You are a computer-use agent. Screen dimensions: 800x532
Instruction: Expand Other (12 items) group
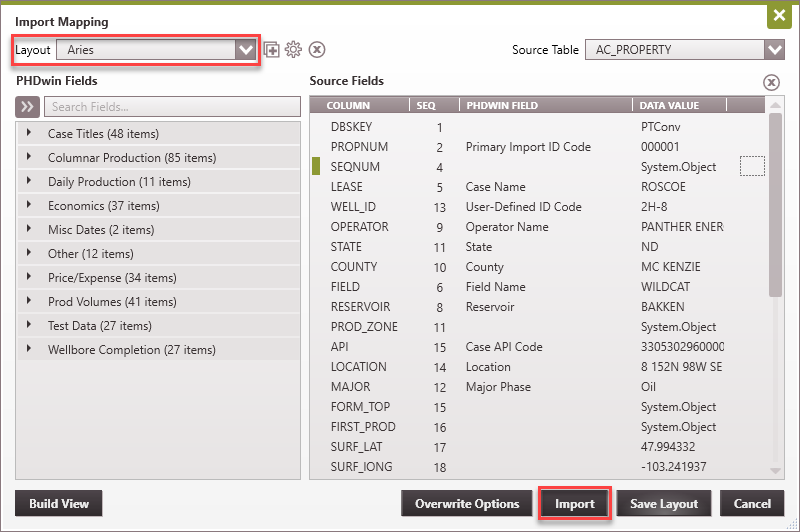coord(29,253)
